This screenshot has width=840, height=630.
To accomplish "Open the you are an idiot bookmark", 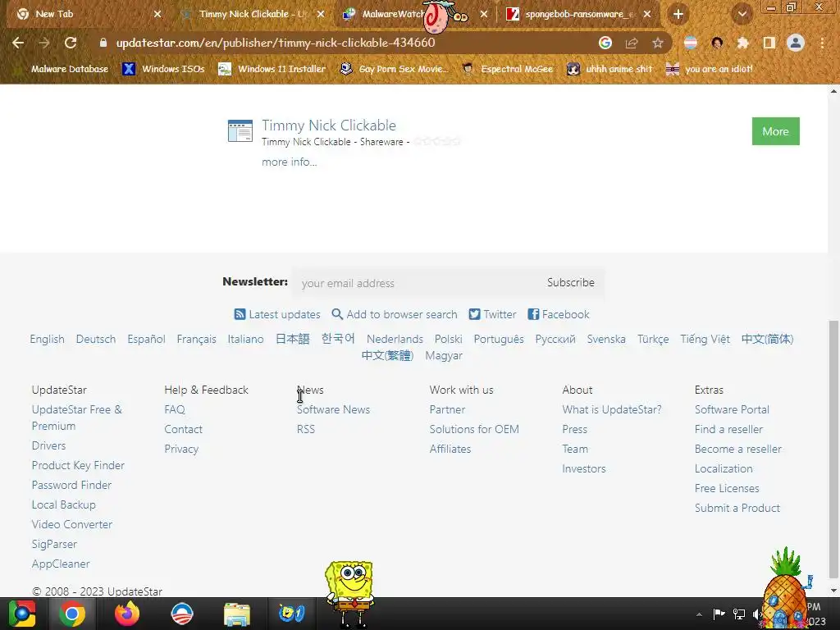I will click(x=710, y=69).
